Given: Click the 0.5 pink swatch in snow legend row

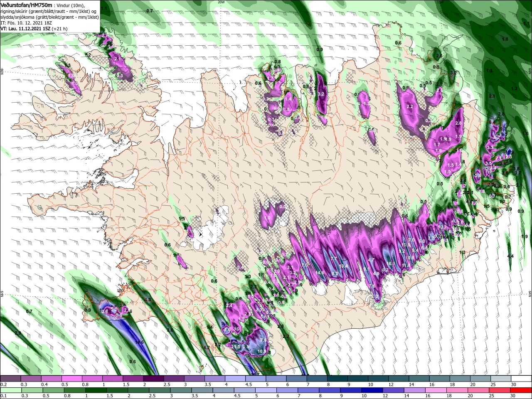Looking at the screenshot, I should point(71,379).
